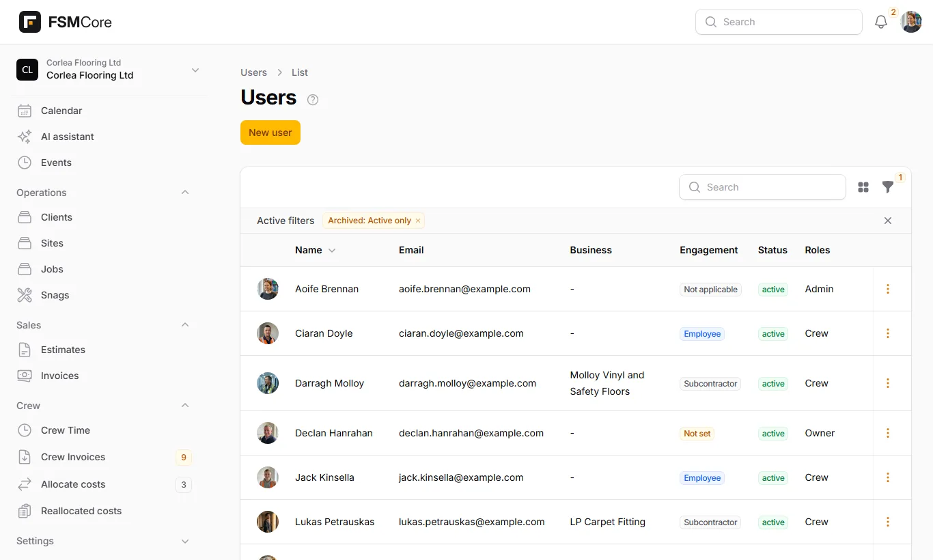Image resolution: width=933 pixels, height=560 pixels.
Task: Click Darragh Molloy's avatar
Action: (x=268, y=383)
